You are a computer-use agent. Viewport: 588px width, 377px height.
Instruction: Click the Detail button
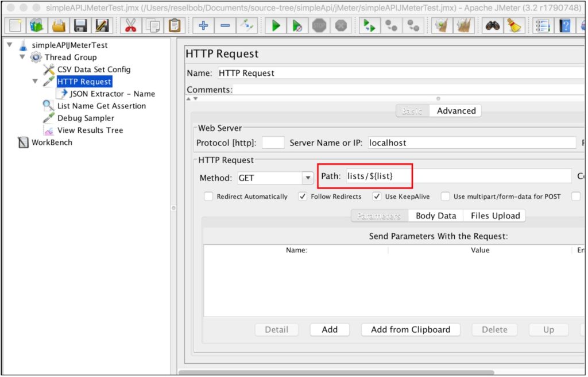277,329
